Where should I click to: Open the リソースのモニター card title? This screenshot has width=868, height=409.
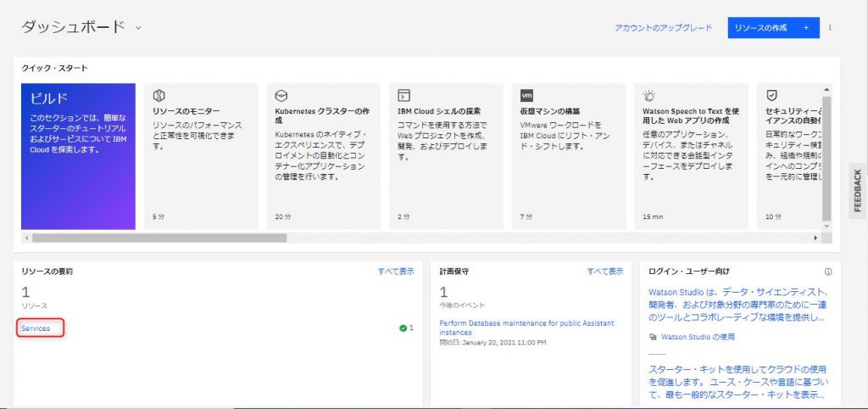[186, 111]
